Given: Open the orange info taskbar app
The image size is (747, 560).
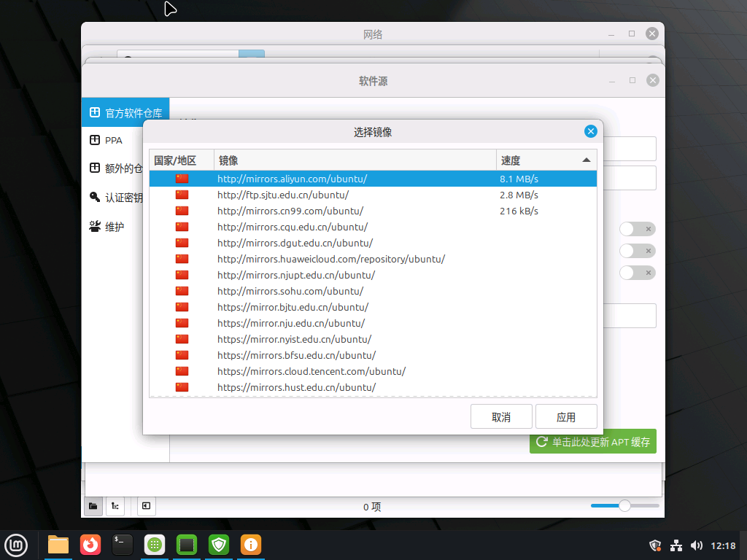Looking at the screenshot, I should click(251, 545).
